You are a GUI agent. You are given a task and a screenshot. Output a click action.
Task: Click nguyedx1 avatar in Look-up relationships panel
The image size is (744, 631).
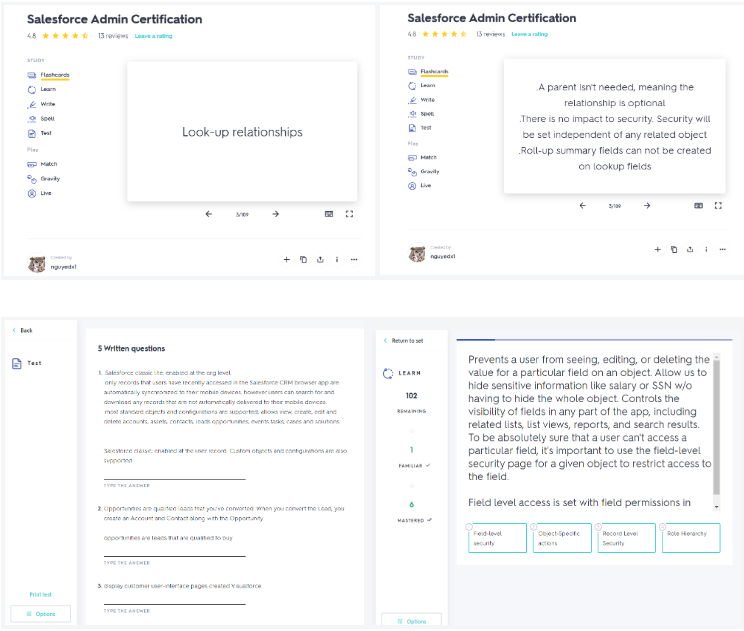click(37, 264)
